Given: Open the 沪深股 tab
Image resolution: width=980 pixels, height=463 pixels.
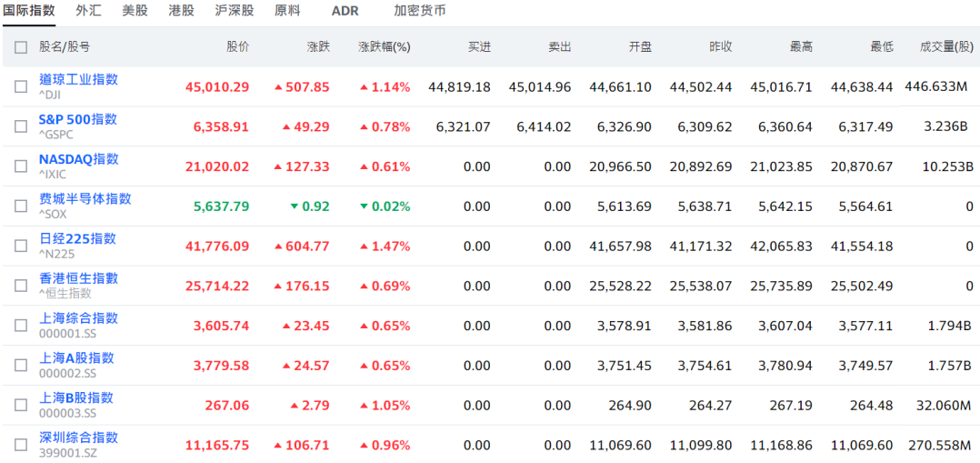Looking at the screenshot, I should [x=234, y=11].
